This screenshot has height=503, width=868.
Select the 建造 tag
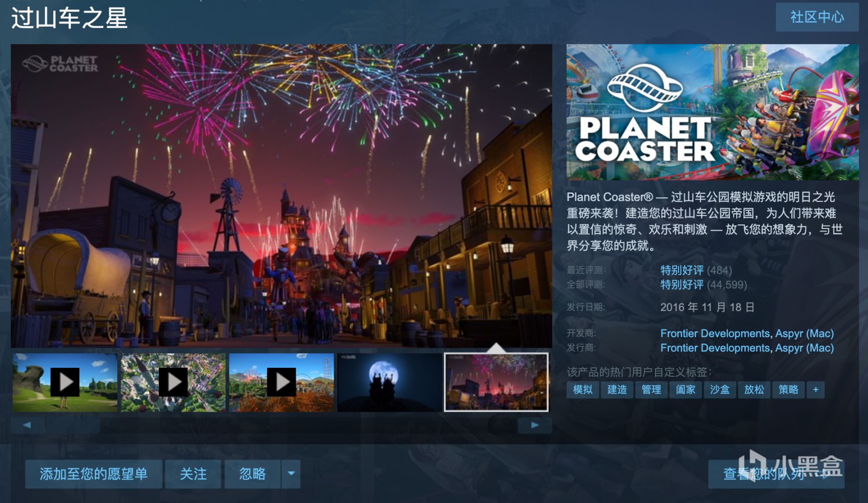(x=617, y=389)
